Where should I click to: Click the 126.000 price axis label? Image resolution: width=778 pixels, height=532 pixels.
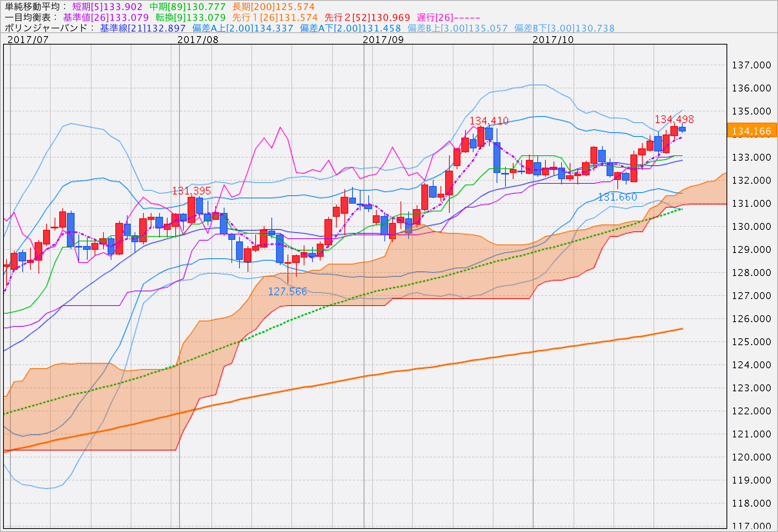[751, 319]
